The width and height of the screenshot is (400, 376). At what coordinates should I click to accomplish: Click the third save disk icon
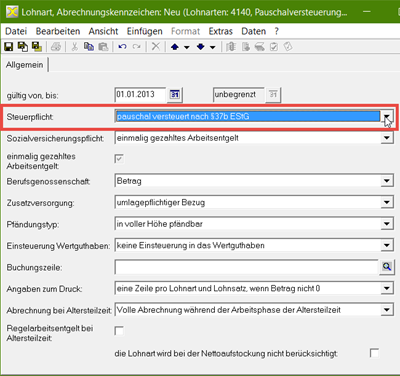[x=37, y=47]
